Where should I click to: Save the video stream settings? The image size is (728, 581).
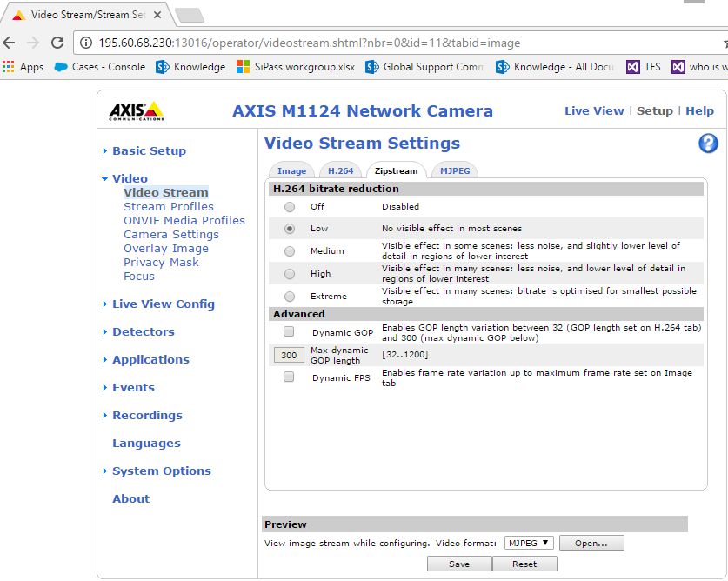pos(459,563)
